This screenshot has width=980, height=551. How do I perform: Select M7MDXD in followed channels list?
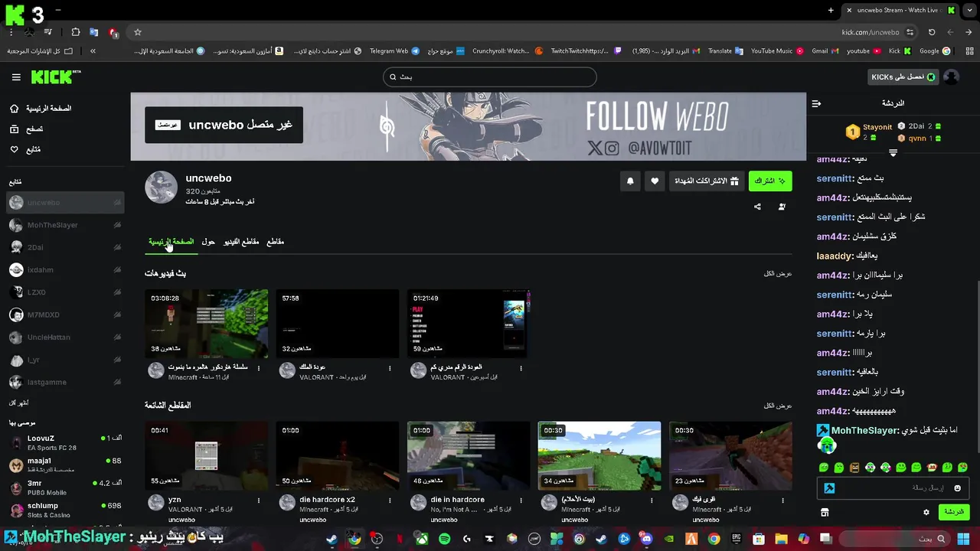click(x=65, y=315)
